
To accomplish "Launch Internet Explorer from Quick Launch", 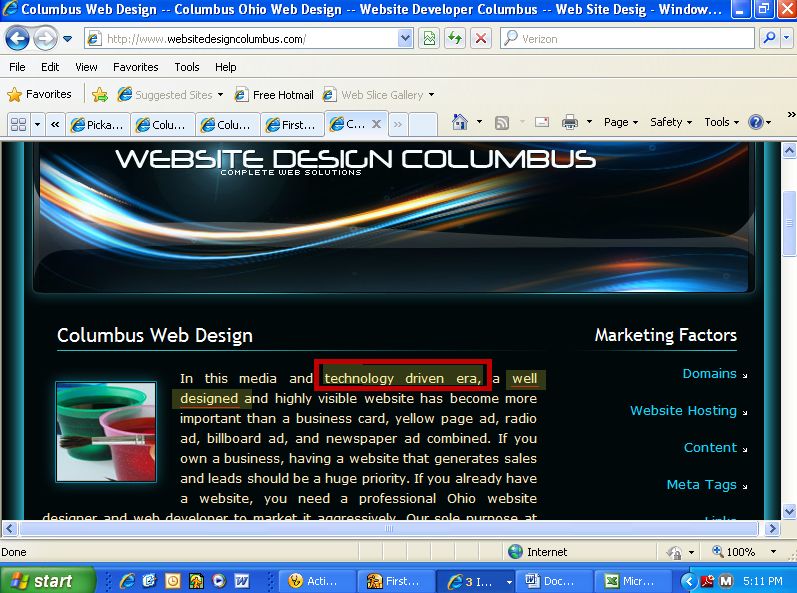I will tap(127, 581).
